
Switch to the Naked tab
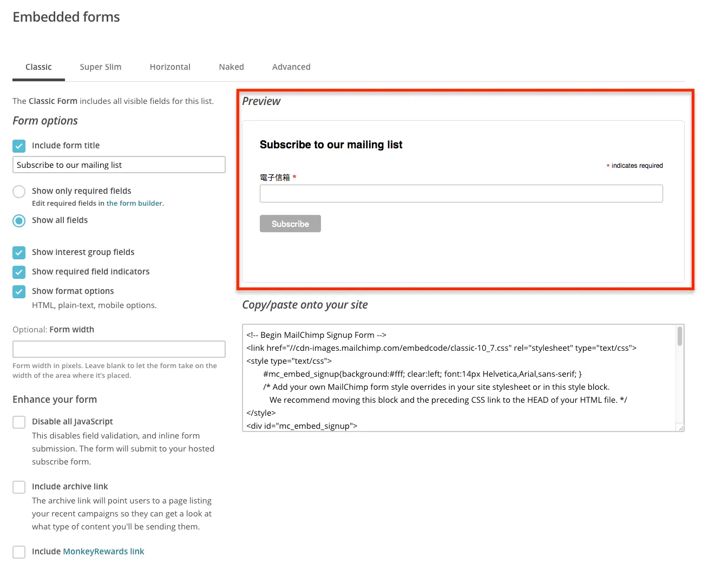[x=231, y=67]
